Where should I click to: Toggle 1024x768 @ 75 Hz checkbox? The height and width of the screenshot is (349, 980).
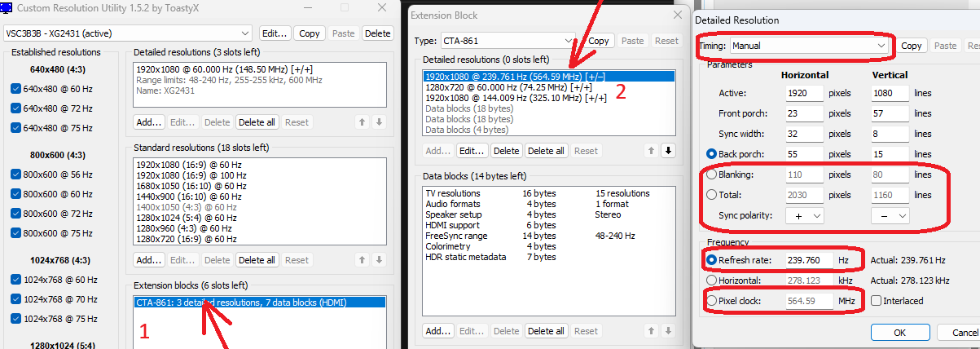pyautogui.click(x=17, y=318)
